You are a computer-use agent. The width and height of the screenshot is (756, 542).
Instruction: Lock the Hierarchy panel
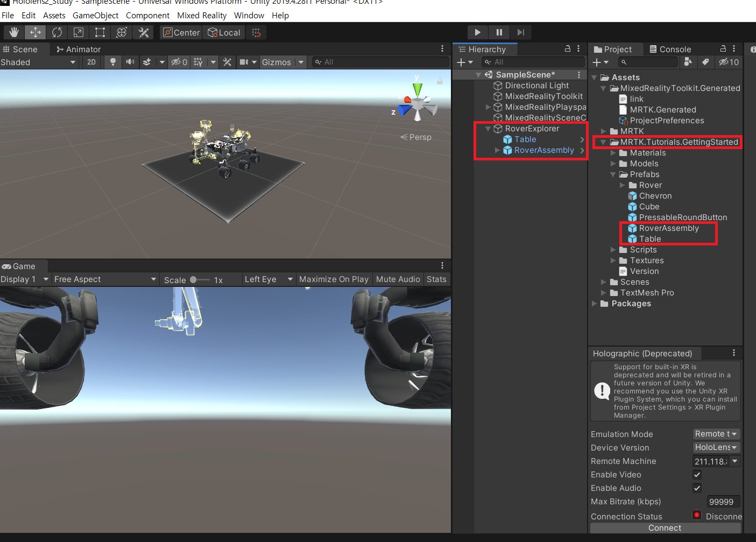[567, 48]
